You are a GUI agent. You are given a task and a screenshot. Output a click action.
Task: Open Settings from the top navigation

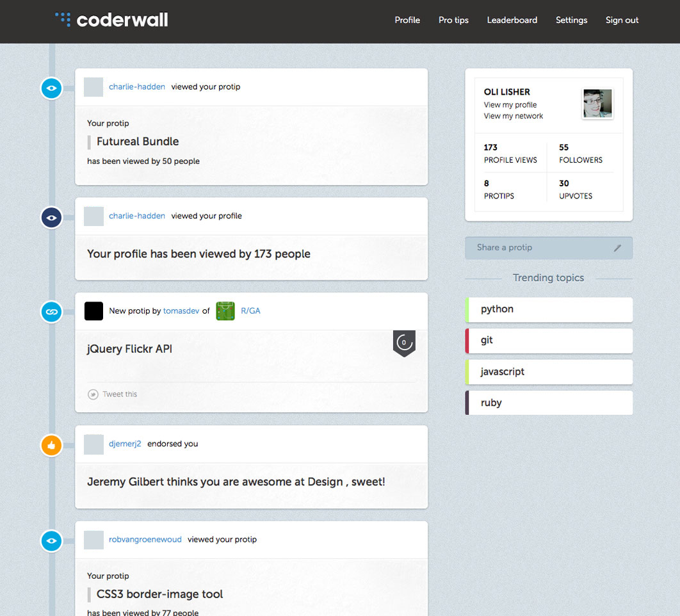pyautogui.click(x=571, y=20)
